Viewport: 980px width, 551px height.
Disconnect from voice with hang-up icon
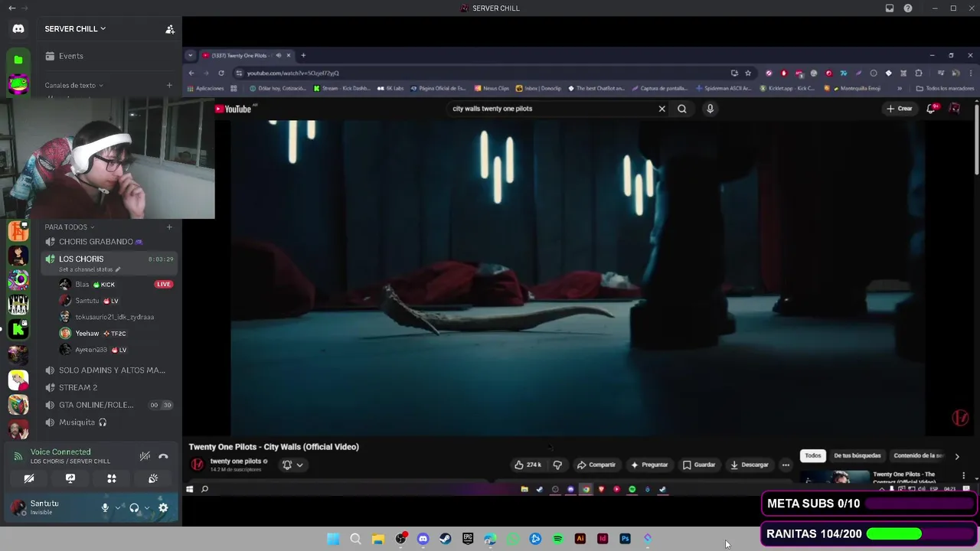click(163, 456)
